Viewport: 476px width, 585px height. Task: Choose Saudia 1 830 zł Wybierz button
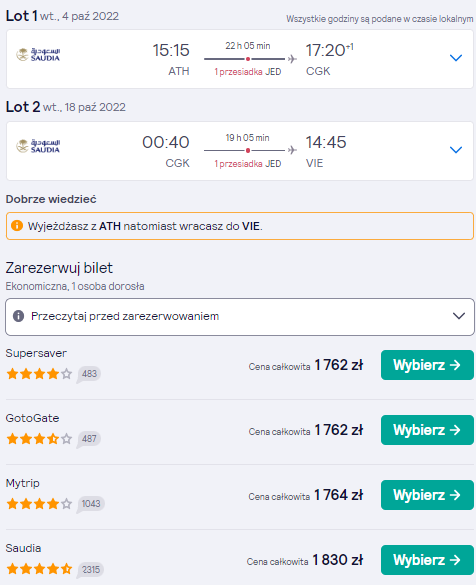(427, 560)
